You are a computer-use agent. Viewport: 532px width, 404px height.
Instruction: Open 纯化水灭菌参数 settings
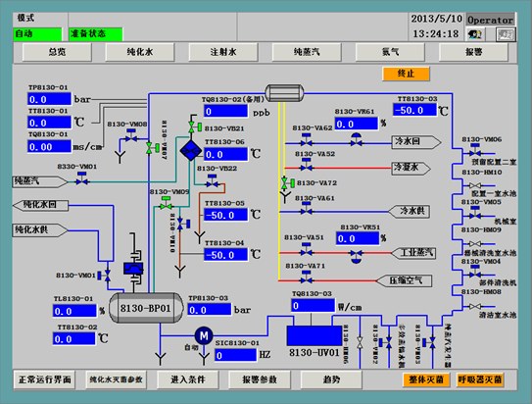click(x=116, y=379)
